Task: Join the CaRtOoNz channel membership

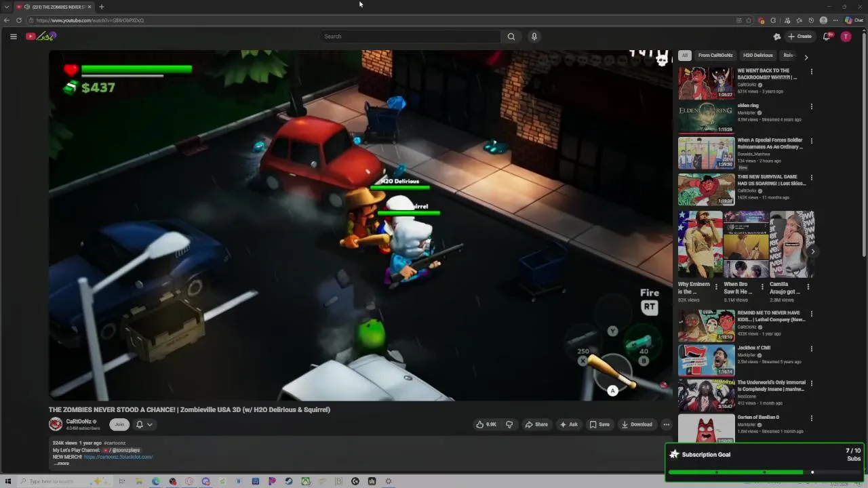Action: (x=119, y=424)
